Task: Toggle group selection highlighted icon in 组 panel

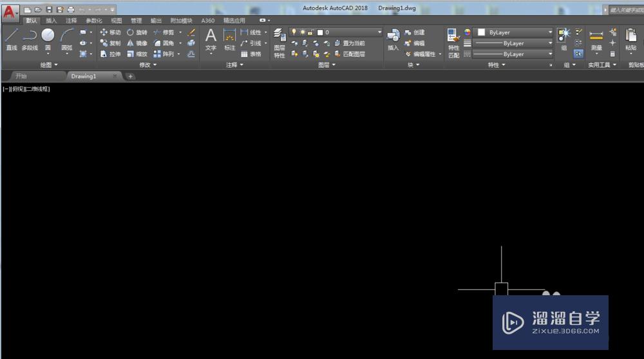Action: [578, 54]
